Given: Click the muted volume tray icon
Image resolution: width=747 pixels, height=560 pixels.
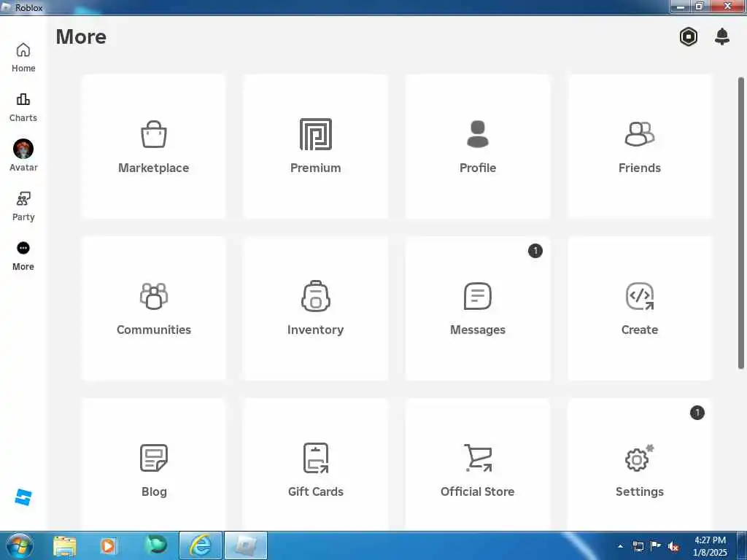Looking at the screenshot, I should point(673,547).
